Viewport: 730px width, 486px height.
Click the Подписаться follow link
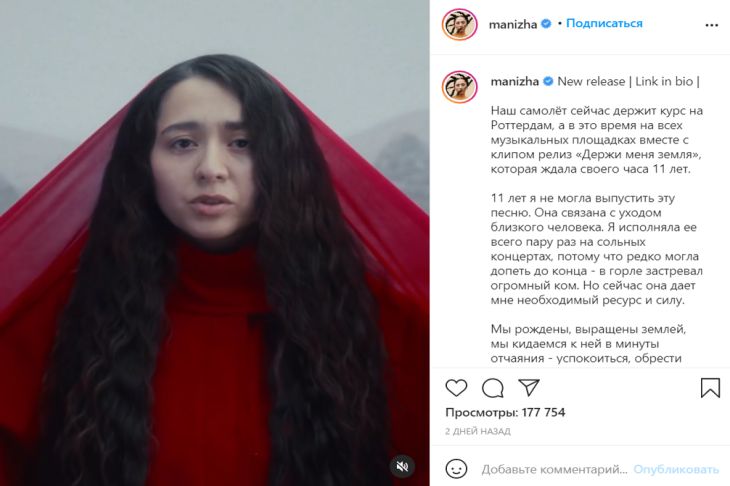[x=604, y=23]
